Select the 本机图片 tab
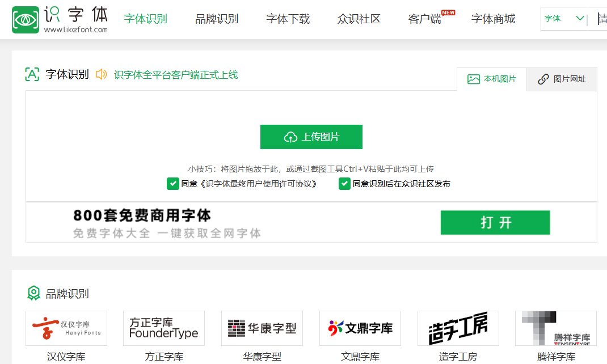The height and width of the screenshot is (364, 607). tap(492, 79)
